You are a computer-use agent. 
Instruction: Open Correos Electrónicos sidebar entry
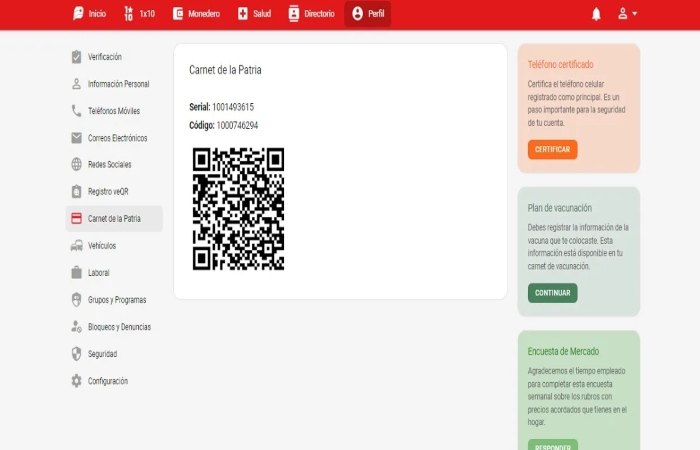tap(117, 138)
